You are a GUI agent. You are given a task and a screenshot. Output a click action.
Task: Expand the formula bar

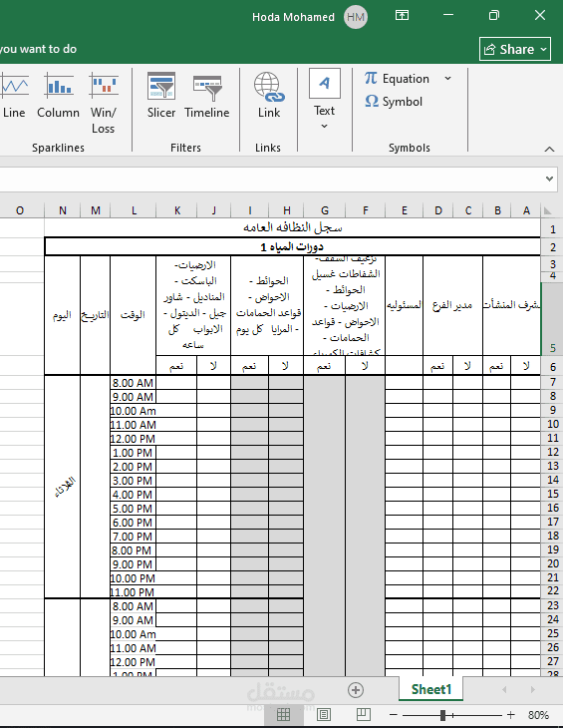[x=550, y=179]
